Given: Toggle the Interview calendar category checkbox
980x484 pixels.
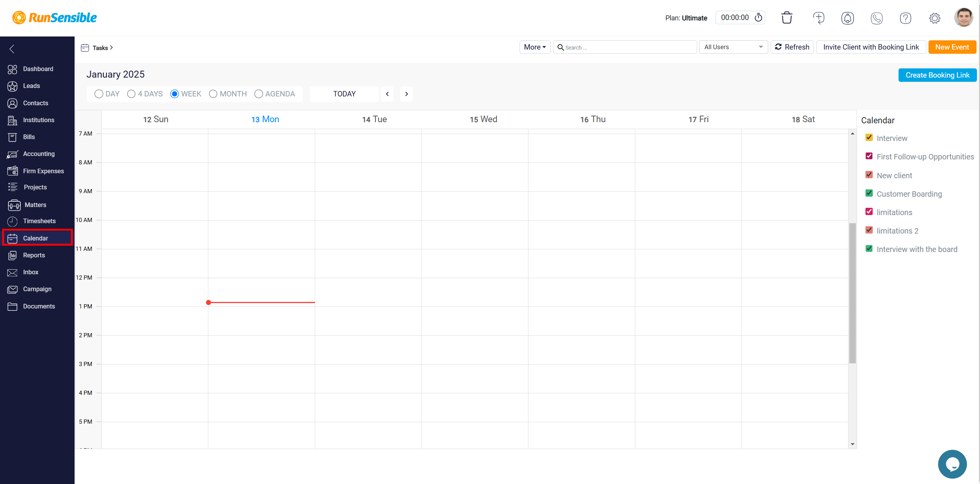Looking at the screenshot, I should pyautogui.click(x=869, y=138).
